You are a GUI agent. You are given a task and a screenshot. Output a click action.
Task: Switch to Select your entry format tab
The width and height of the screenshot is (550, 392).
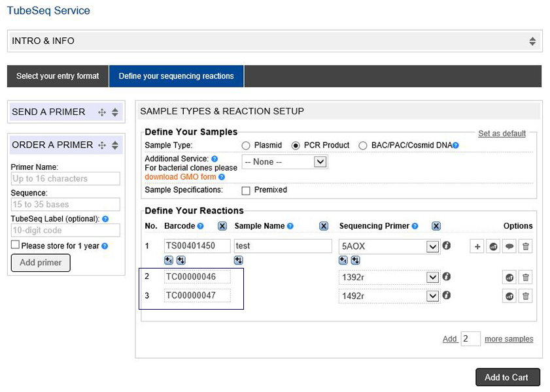click(x=58, y=76)
